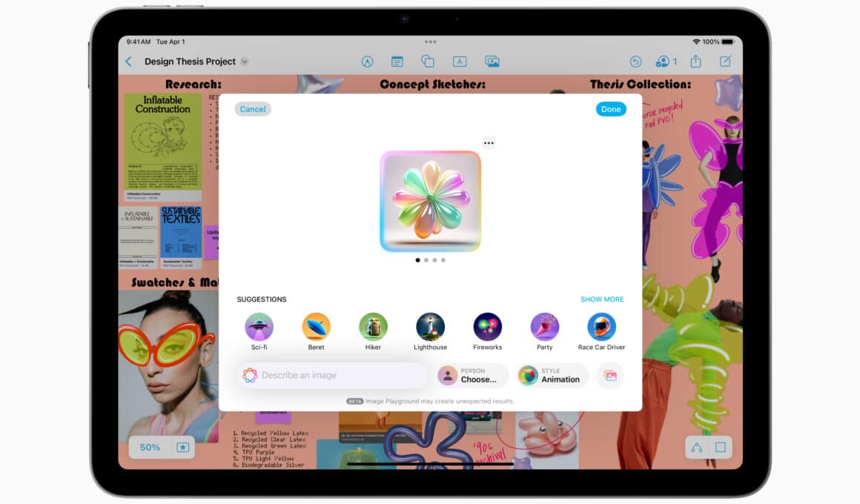Image resolution: width=860 pixels, height=504 pixels.
Task: Share the board via share icon
Action: point(695,61)
